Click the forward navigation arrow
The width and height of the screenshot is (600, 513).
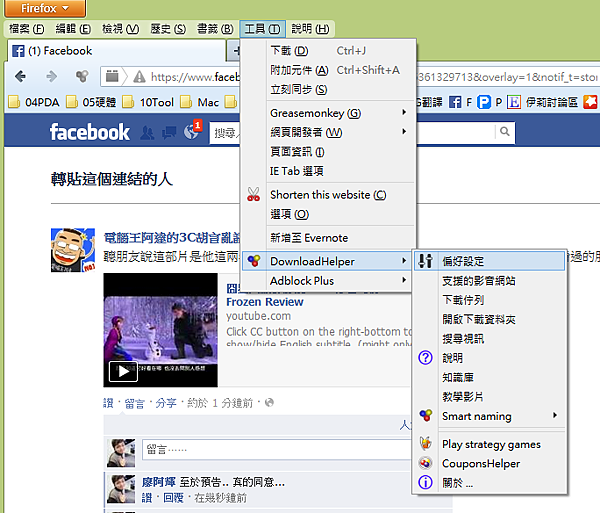51,77
